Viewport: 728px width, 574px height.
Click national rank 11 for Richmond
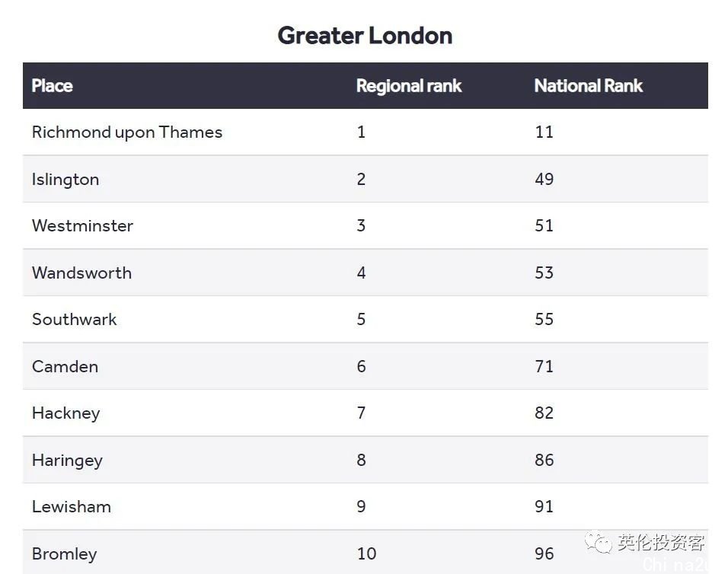tap(544, 132)
